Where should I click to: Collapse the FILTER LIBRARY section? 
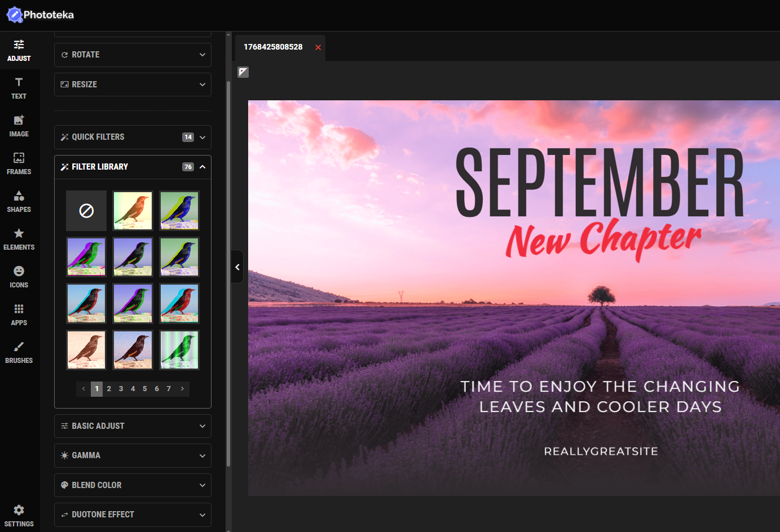point(132,166)
